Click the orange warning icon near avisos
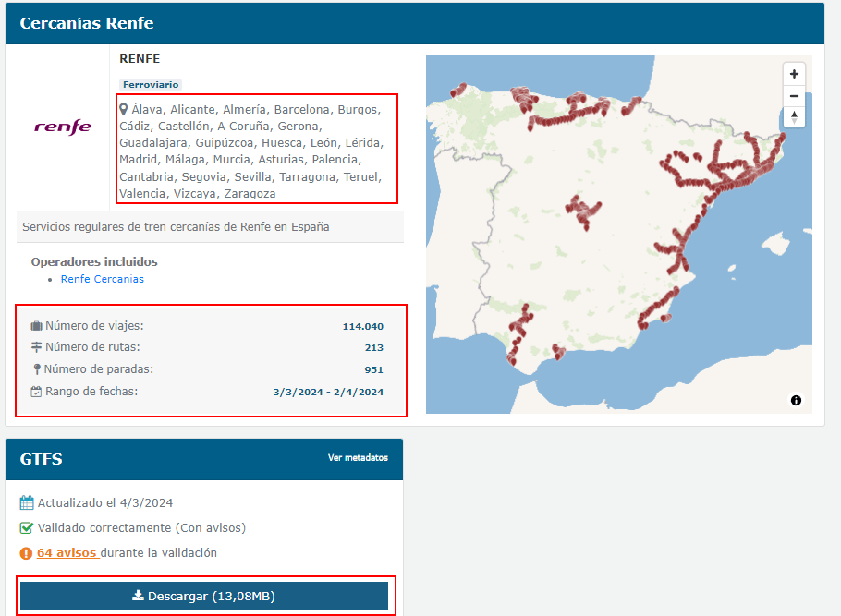This screenshot has height=616, width=841. pyautogui.click(x=26, y=553)
